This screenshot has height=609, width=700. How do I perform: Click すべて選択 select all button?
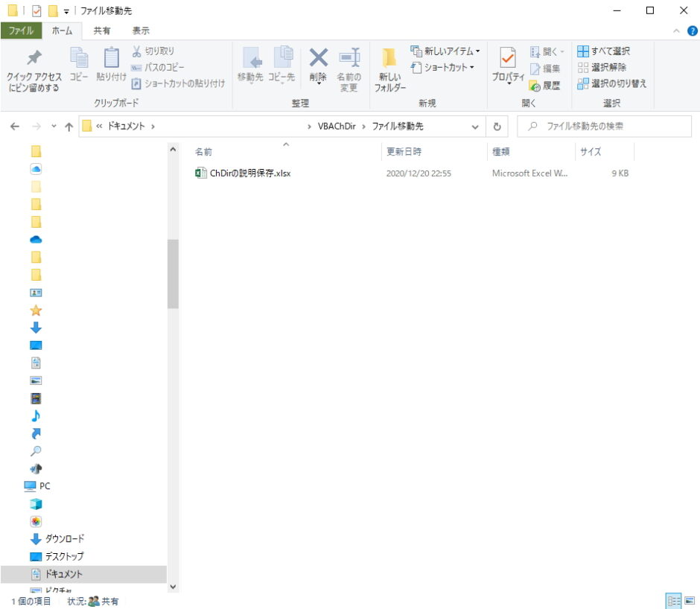pyautogui.click(x=604, y=51)
